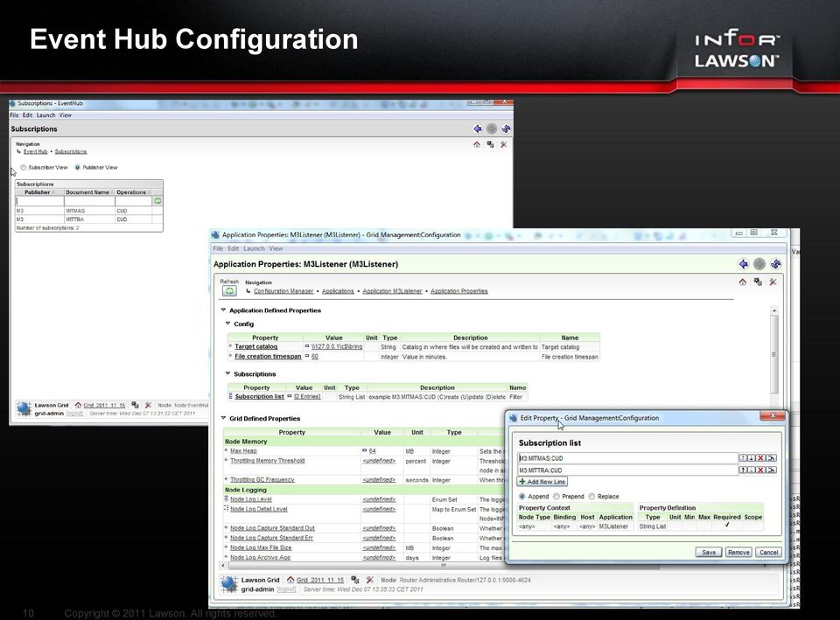Click the refresh arrows icon in Subscriptions window header
The height and width of the screenshot is (620, 840).
(506, 129)
